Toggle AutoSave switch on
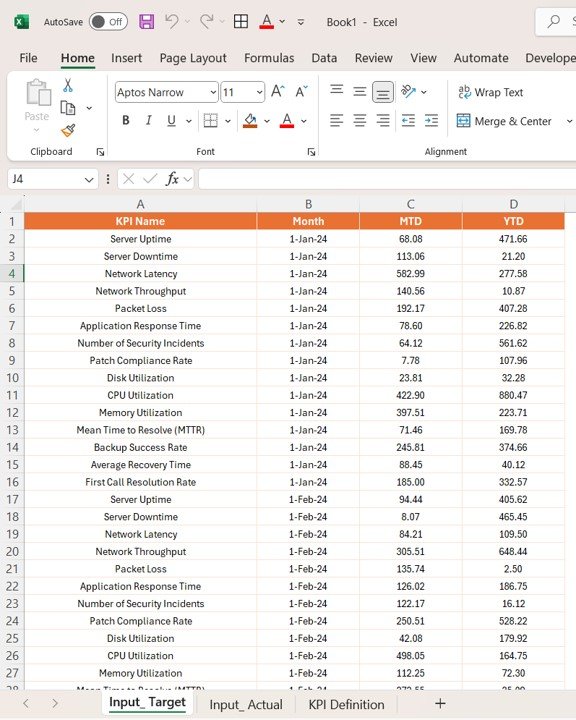 (108, 22)
